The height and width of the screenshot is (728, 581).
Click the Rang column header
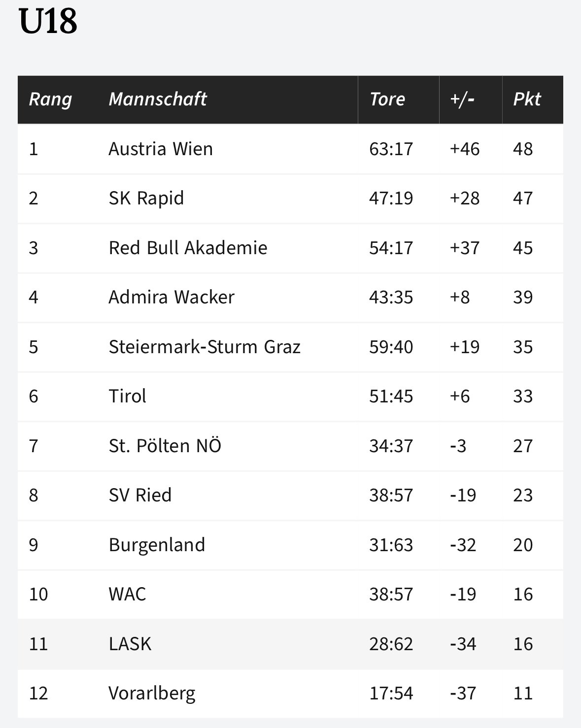coord(50,99)
